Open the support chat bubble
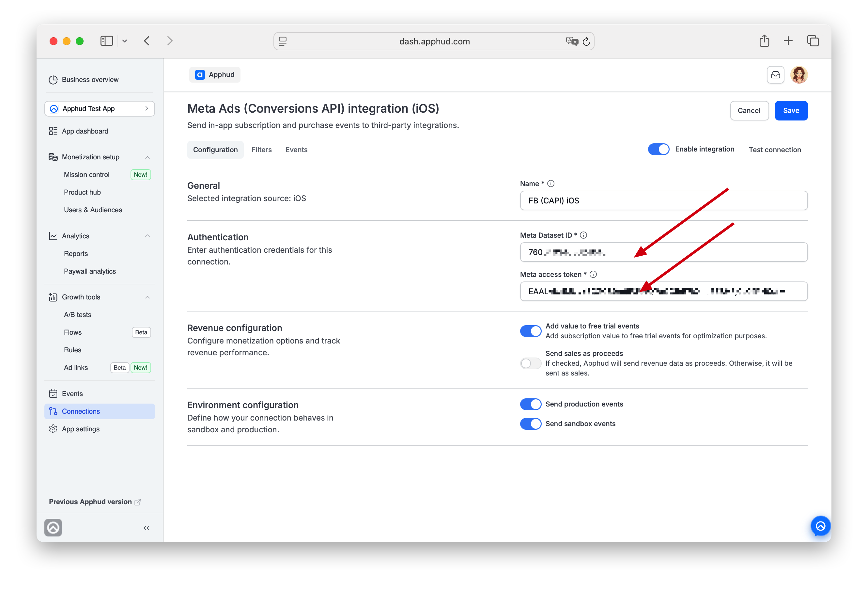The width and height of the screenshot is (868, 591). pyautogui.click(x=820, y=526)
